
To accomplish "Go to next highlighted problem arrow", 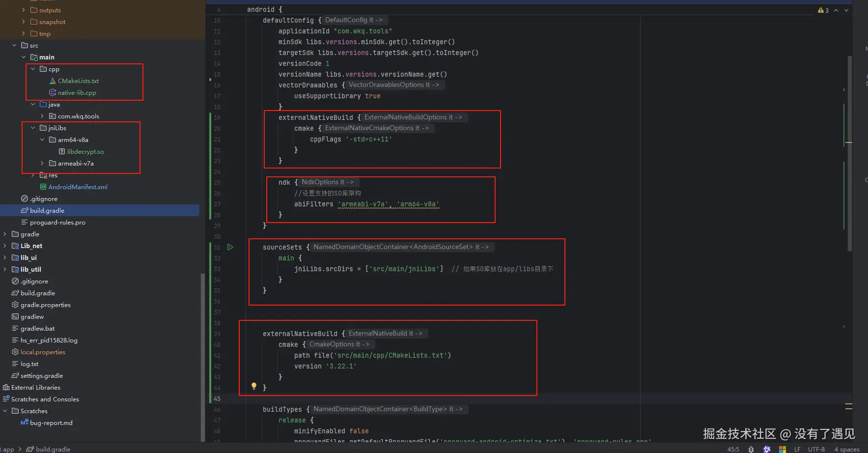I will point(846,10).
